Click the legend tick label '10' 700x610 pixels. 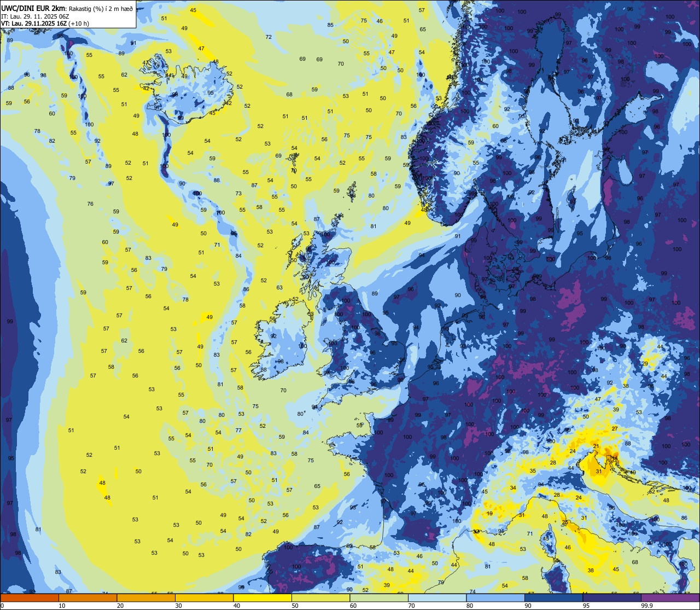tap(62, 606)
